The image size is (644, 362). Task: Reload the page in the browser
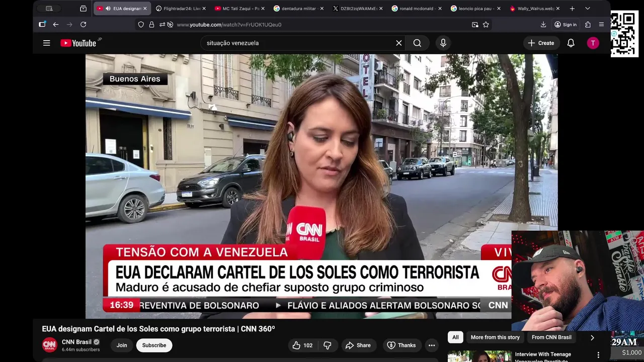(x=83, y=25)
